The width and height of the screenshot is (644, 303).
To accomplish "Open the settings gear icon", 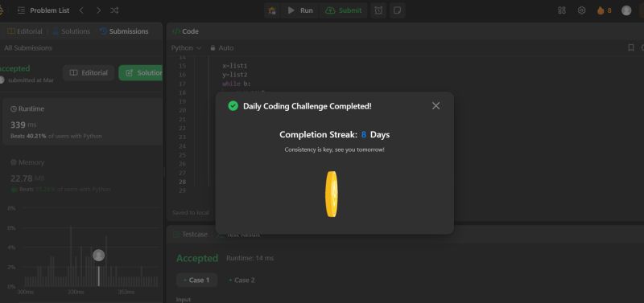I will 581,10.
